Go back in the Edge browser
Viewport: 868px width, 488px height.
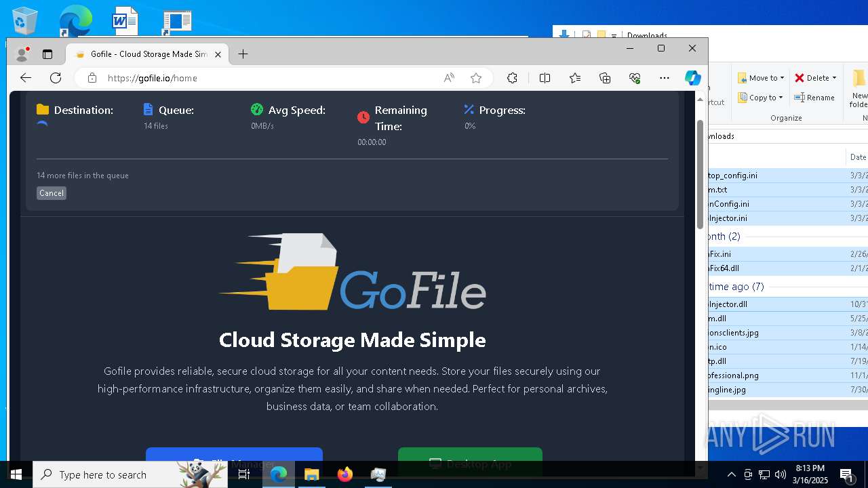(x=26, y=78)
